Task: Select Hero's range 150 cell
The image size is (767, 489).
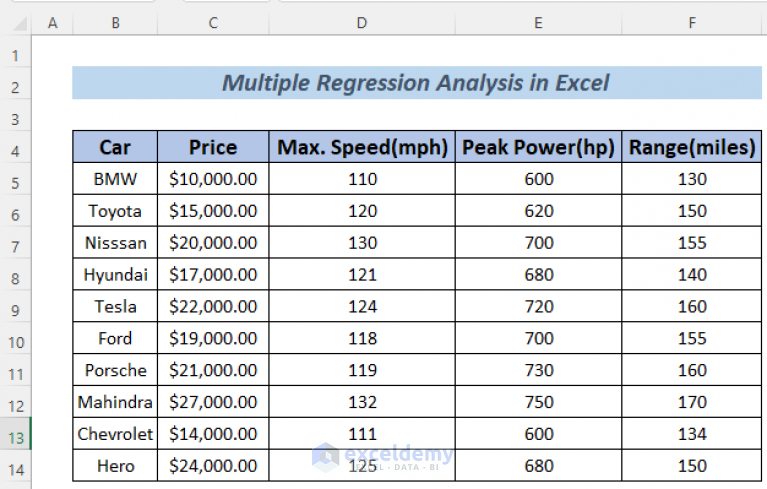Action: [692, 466]
